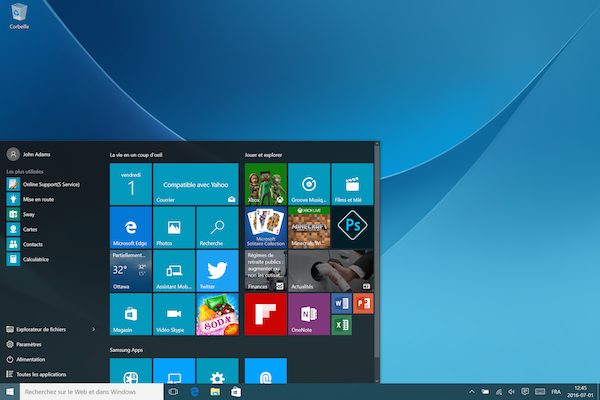Open the Finances news tile

pos(266,271)
